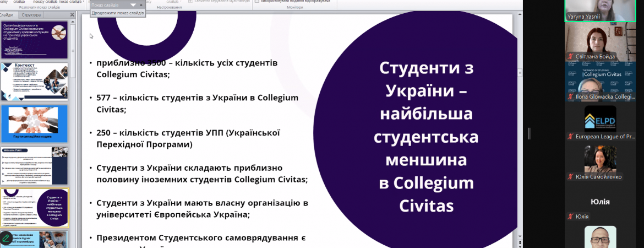Click bullet text starting with 577

coord(197,104)
